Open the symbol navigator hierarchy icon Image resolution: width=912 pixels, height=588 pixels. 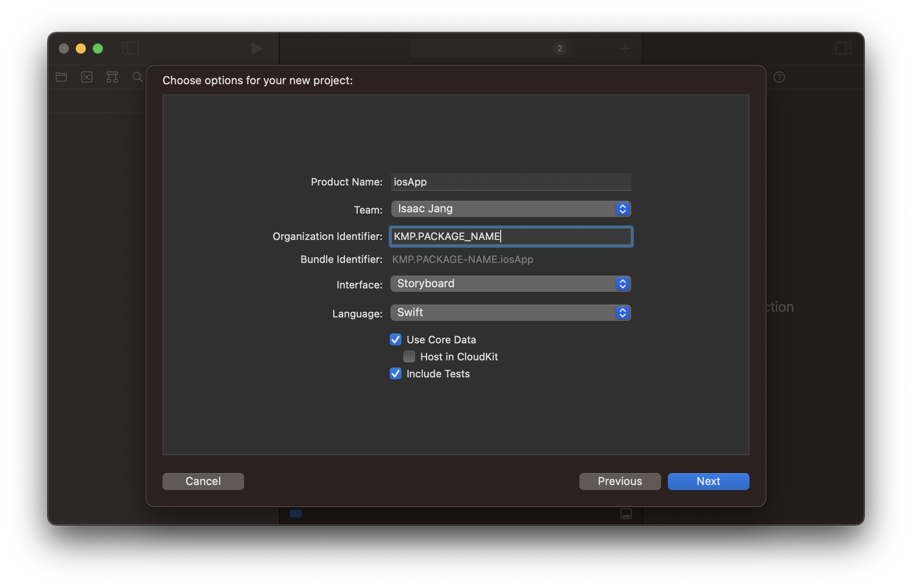click(x=112, y=77)
